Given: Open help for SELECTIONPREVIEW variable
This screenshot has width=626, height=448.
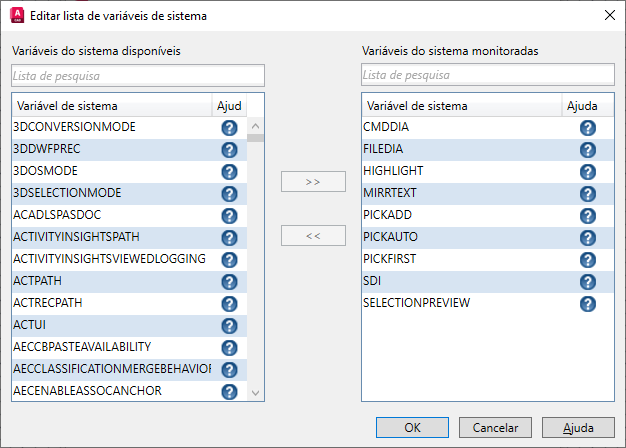Looking at the screenshot, I should click(x=588, y=304).
